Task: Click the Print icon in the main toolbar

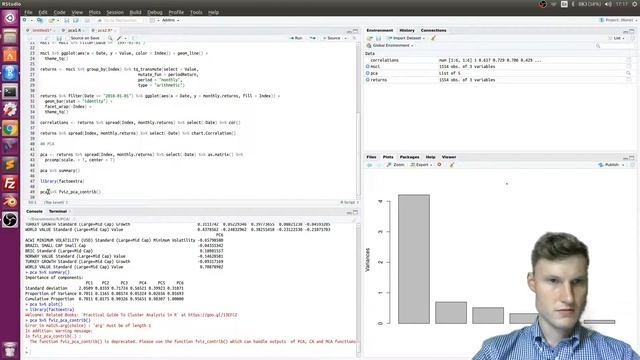Action: (87, 20)
